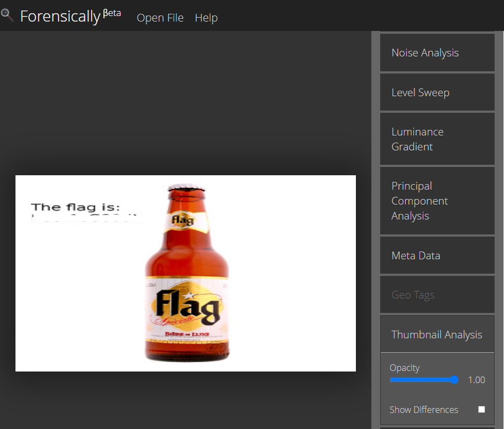Click the beer bottle thumbnail image
Screen dimensions: 504x429
point(186,273)
